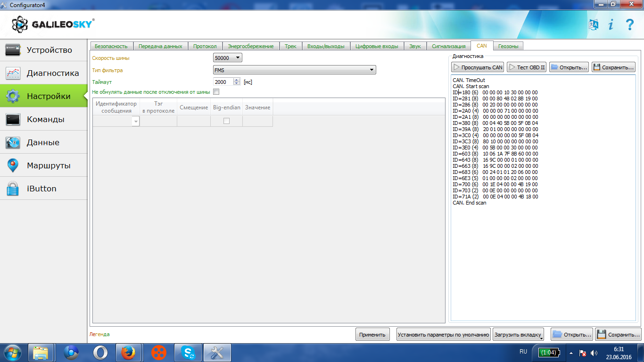Enable 'Не обнулять данные' checkbox
Viewport: 644px width, 362px height.
click(216, 92)
